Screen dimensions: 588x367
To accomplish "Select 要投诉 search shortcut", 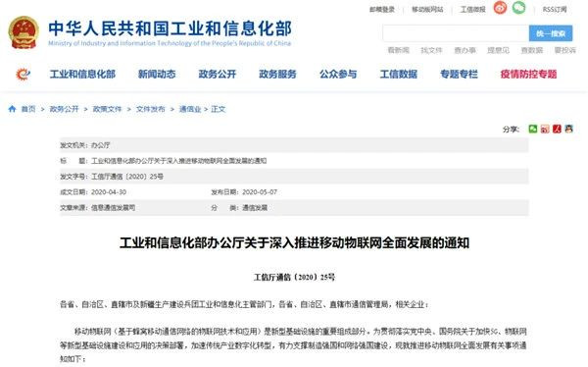I will point(565,50).
